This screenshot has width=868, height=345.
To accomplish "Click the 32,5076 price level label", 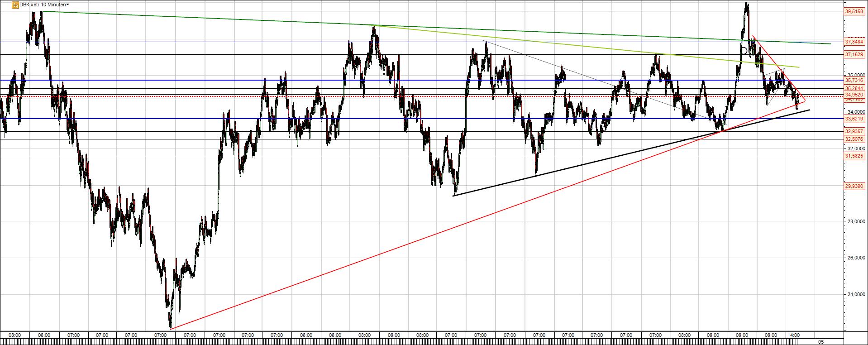I will (854, 139).
